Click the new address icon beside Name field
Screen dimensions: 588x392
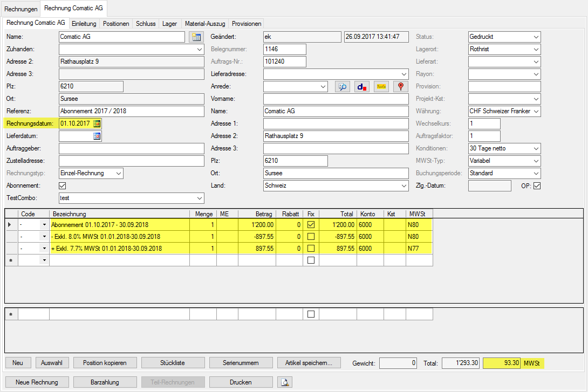click(x=195, y=37)
